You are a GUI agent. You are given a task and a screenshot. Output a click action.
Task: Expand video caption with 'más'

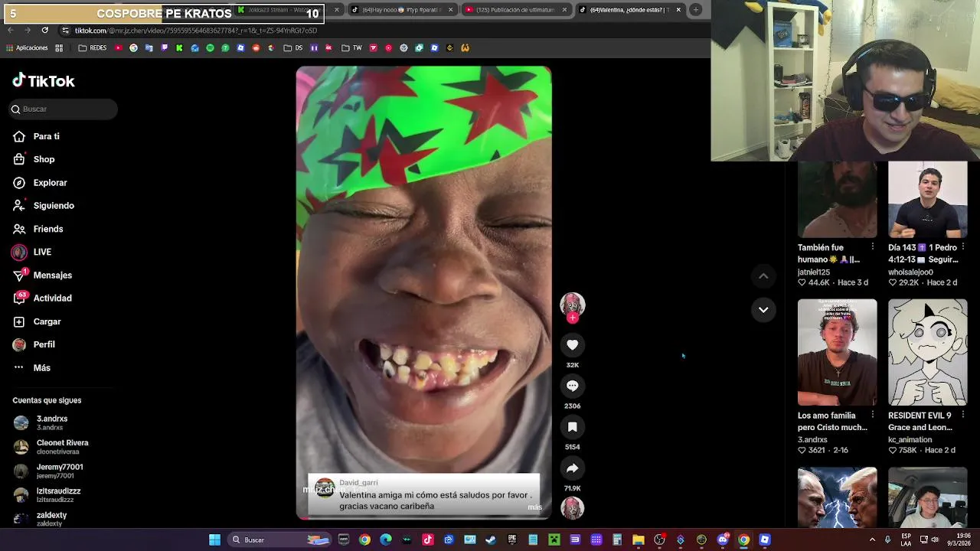pyautogui.click(x=534, y=507)
